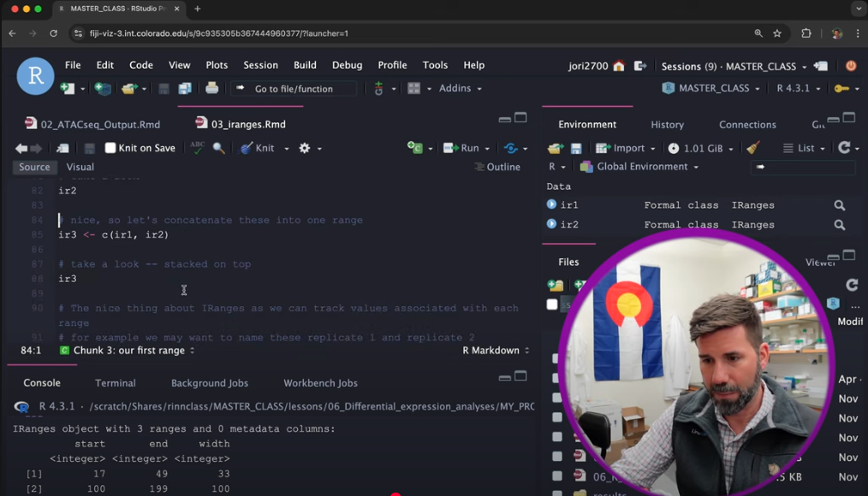Viewport: 868px width, 496px height.
Task: Open the MASTER_CLASS project dropdown
Action: pos(713,88)
